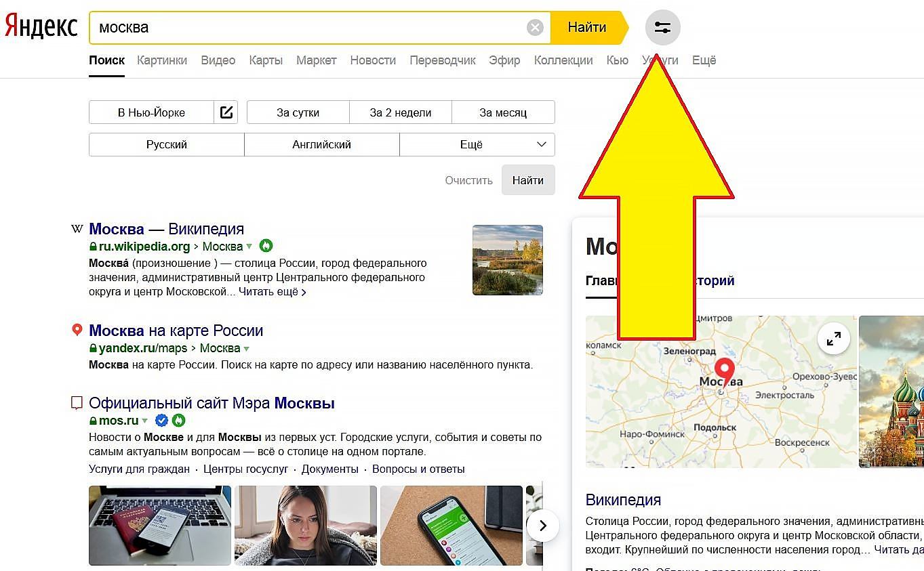Open the St. Basil's Cathedral photo

(x=891, y=392)
